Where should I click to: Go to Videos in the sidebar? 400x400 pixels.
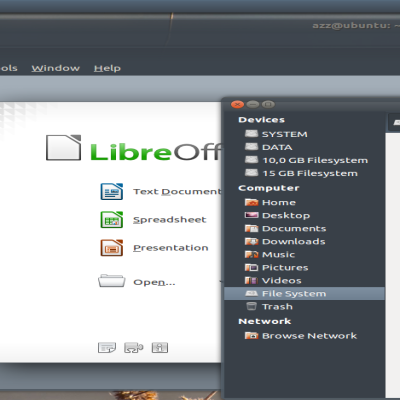[282, 281]
